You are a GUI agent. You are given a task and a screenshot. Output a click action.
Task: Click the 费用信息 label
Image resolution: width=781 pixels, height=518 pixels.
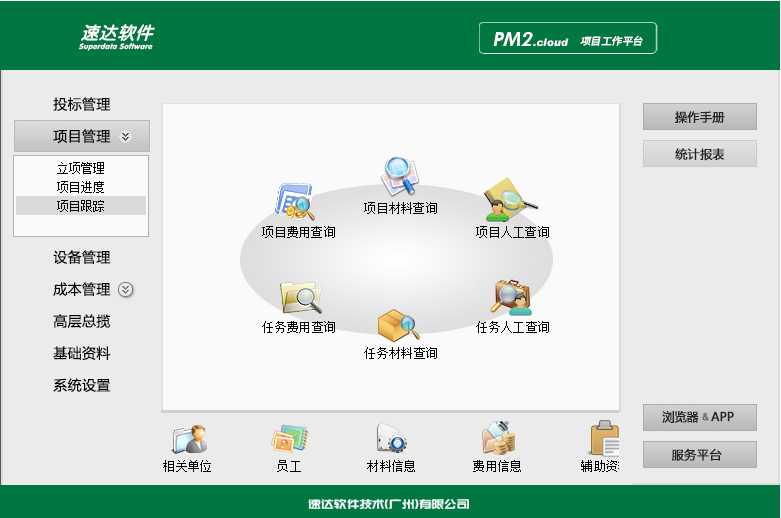(x=497, y=466)
